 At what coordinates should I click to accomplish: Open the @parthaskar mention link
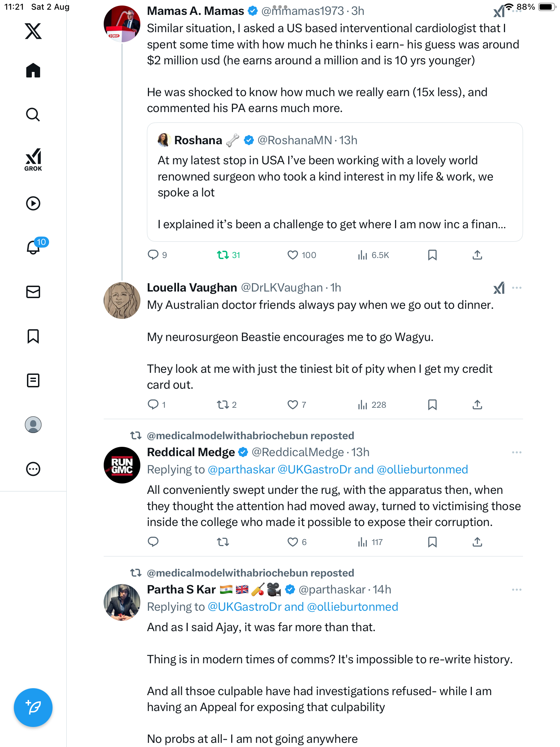point(241,470)
